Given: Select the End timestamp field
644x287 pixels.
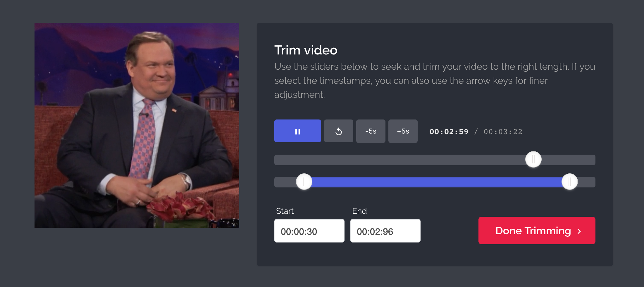Looking at the screenshot, I should tap(385, 231).
